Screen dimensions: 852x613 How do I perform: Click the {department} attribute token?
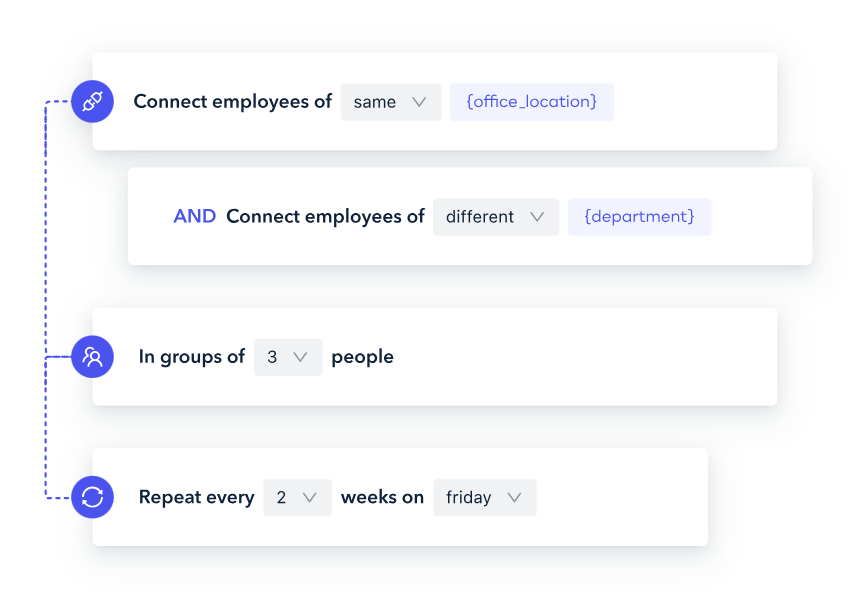point(639,216)
